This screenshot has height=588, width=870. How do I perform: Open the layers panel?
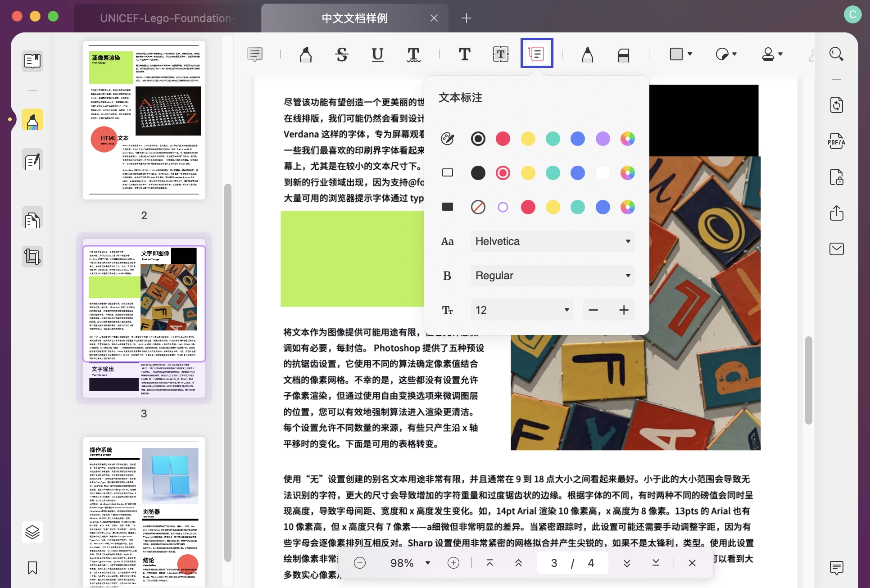coord(32,532)
